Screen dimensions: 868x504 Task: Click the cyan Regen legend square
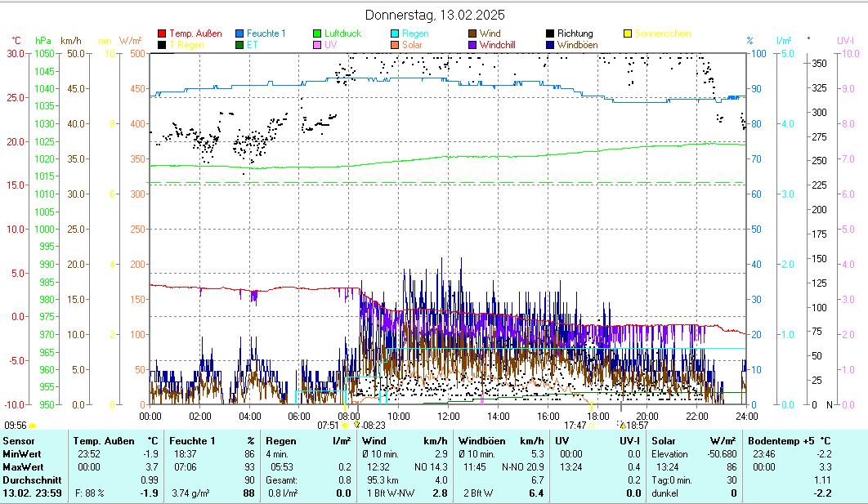pyautogui.click(x=395, y=33)
